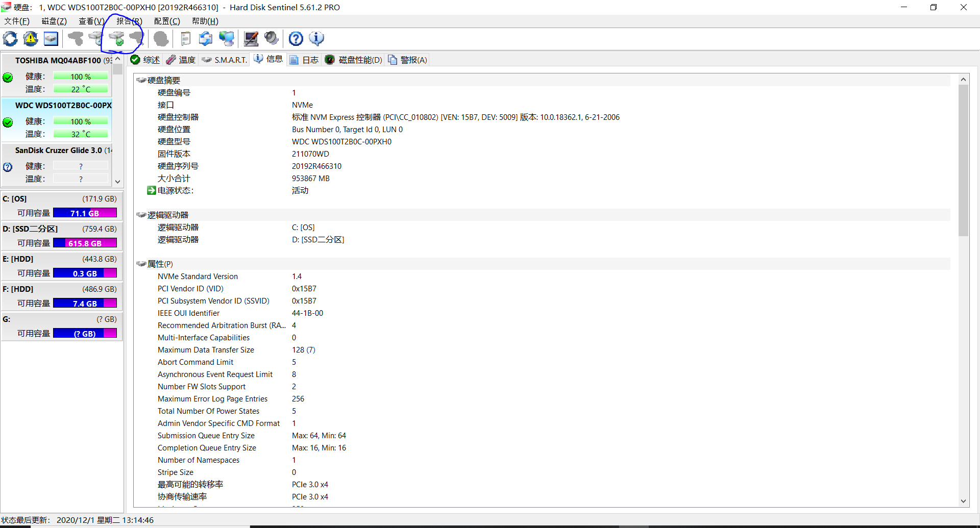Select the F: [HDD] partition
Viewport: 980px width, 528px height.
point(61,296)
